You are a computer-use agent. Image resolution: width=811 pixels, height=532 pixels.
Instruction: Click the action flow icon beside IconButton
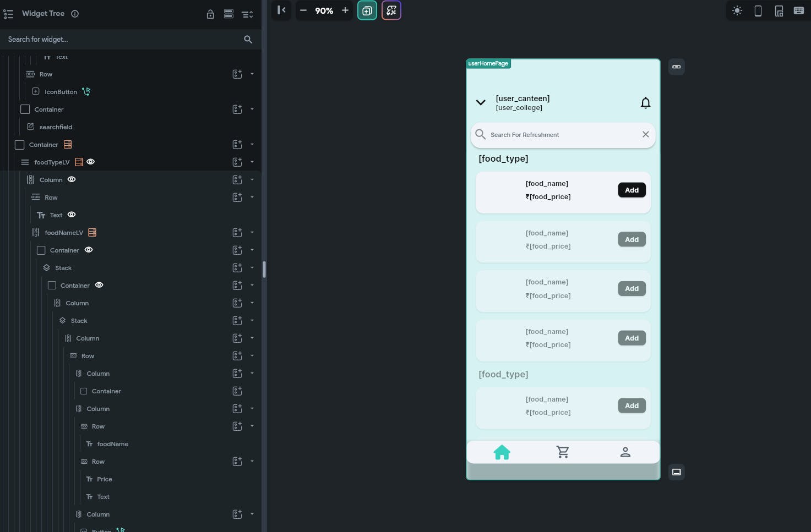click(86, 91)
